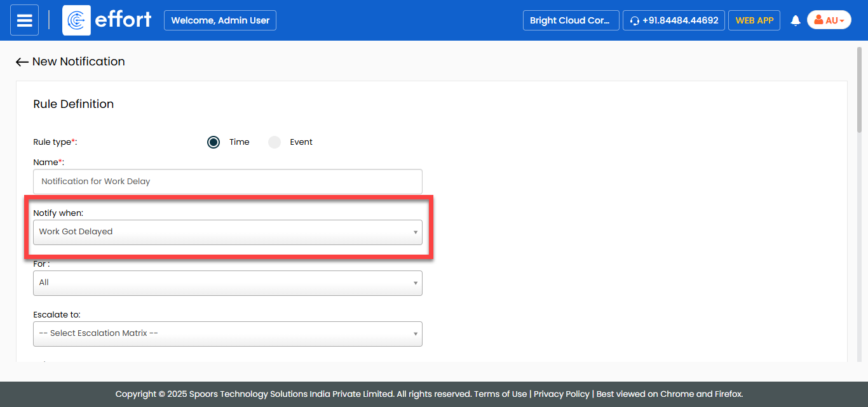Click the effort logo icon
This screenshot has height=407, width=868.
tap(76, 20)
